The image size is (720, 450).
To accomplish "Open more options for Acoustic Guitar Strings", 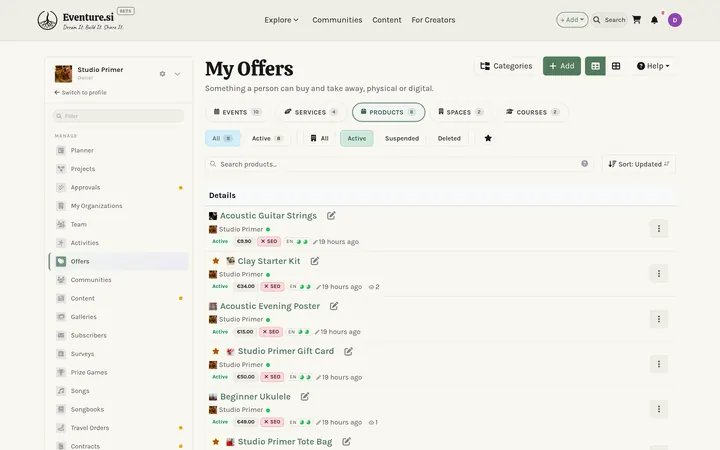I will tap(658, 228).
